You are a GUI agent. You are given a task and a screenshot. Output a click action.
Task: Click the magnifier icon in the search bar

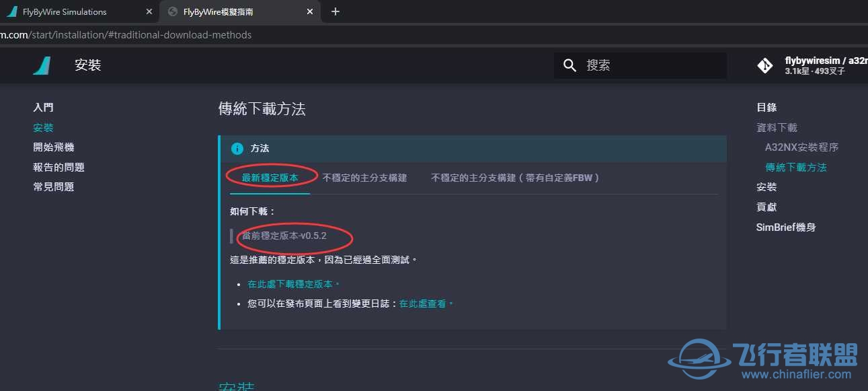point(569,65)
